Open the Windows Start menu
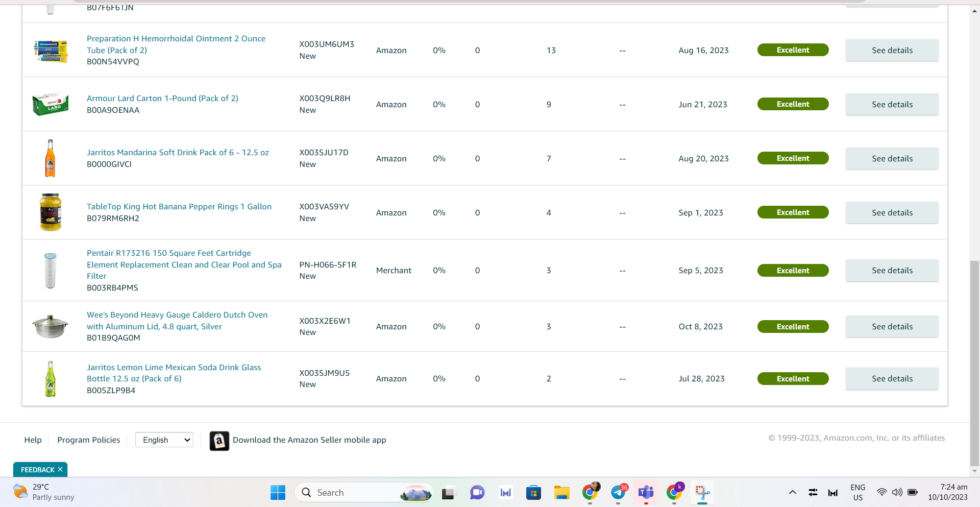This screenshot has height=507, width=980. point(278,492)
